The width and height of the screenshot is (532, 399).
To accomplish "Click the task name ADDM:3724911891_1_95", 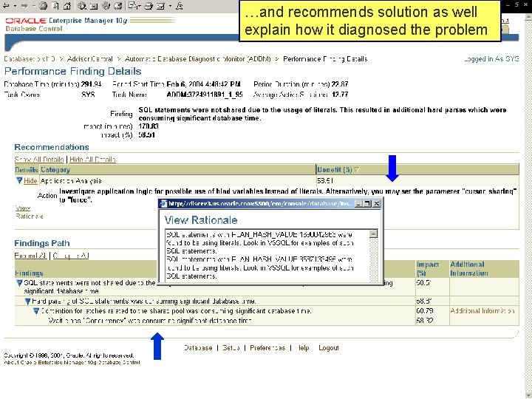I will [205, 95].
